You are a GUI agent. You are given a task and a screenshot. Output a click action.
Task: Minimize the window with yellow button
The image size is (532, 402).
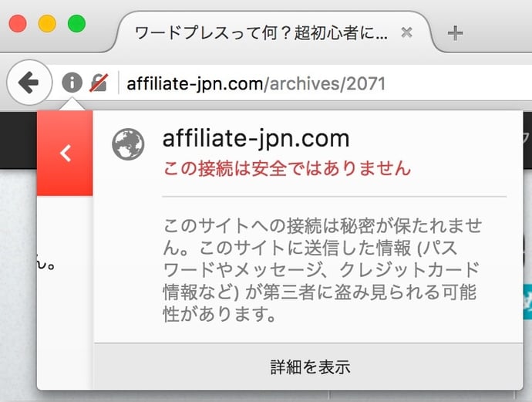46,24
